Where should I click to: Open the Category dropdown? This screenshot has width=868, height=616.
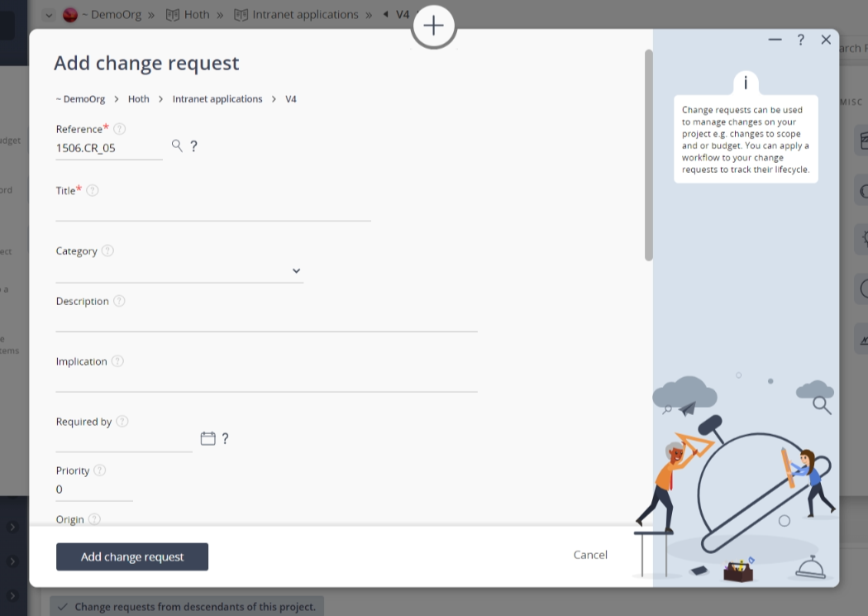point(296,271)
